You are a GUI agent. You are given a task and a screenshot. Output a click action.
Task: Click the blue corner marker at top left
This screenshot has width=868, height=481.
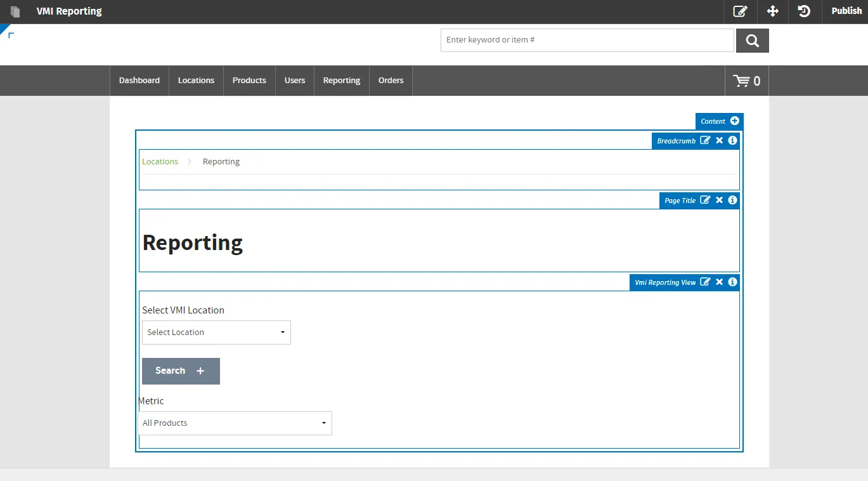click(6, 30)
